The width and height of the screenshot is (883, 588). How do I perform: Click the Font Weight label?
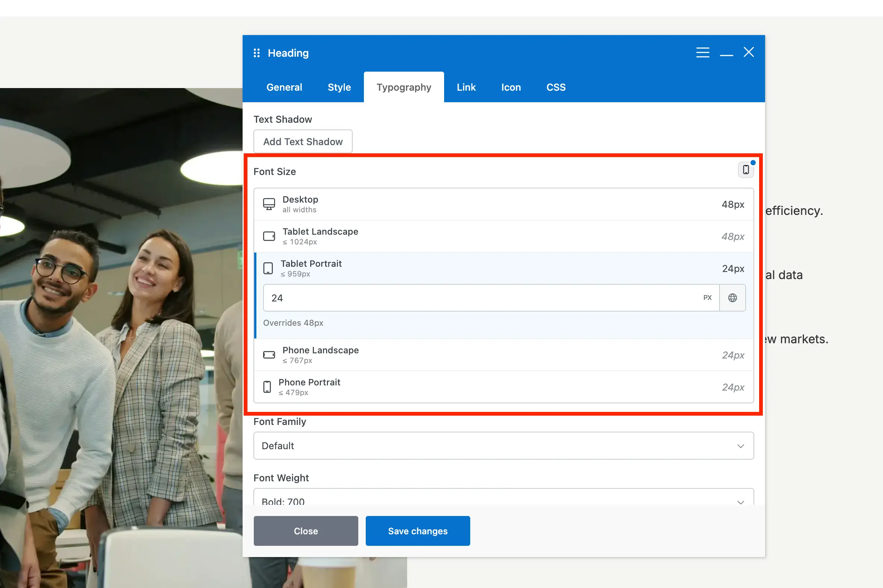point(281,478)
